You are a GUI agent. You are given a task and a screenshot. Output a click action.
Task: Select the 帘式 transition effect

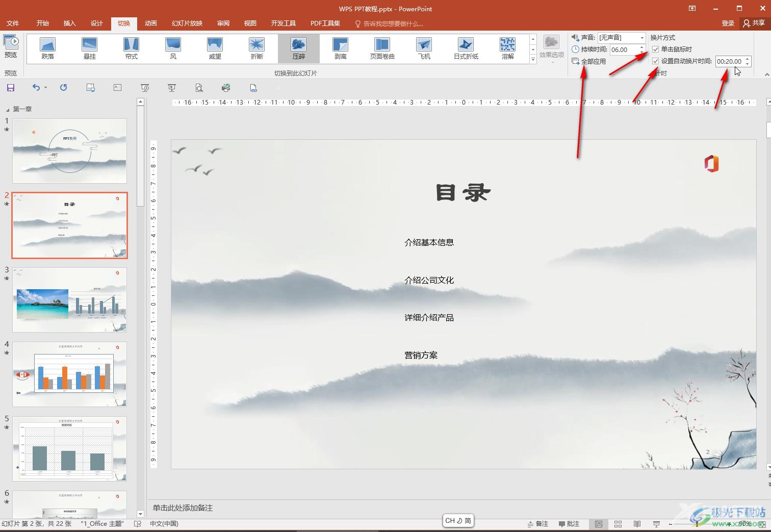point(132,48)
